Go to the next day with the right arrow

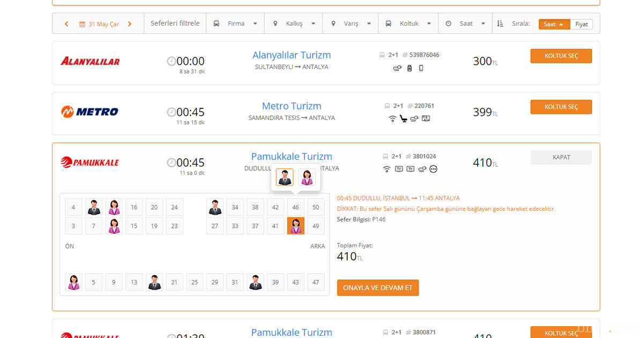click(130, 24)
